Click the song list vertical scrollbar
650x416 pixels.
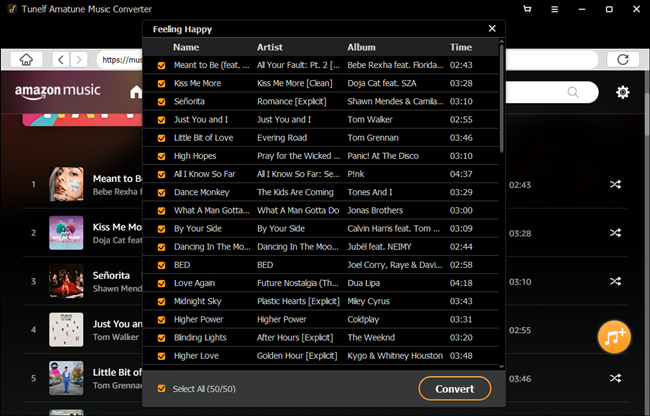502,100
